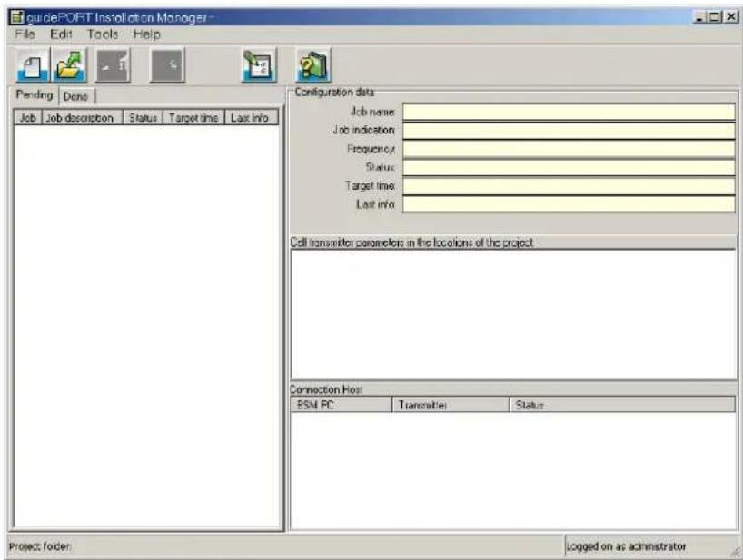Click the 'Project folder:' status bar text

[40, 546]
